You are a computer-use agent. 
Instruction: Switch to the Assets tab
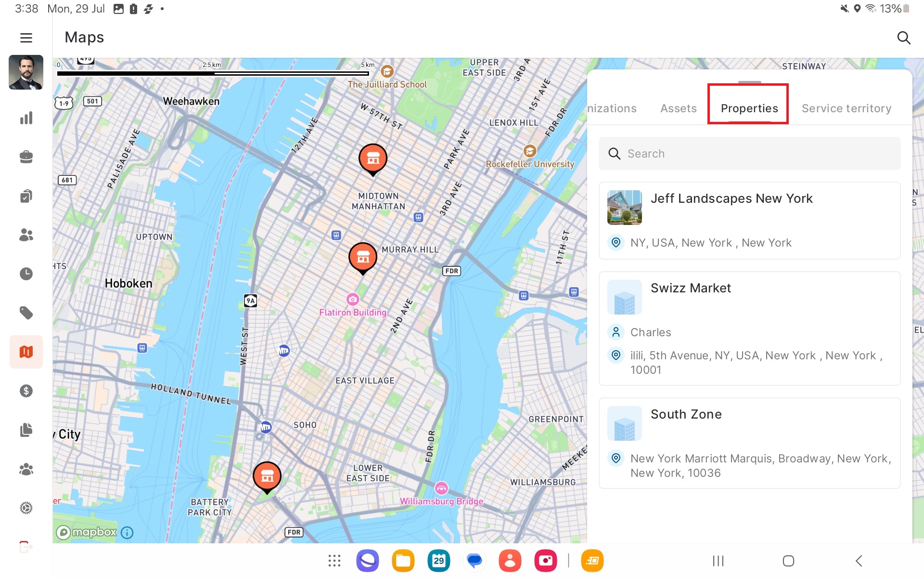click(678, 108)
